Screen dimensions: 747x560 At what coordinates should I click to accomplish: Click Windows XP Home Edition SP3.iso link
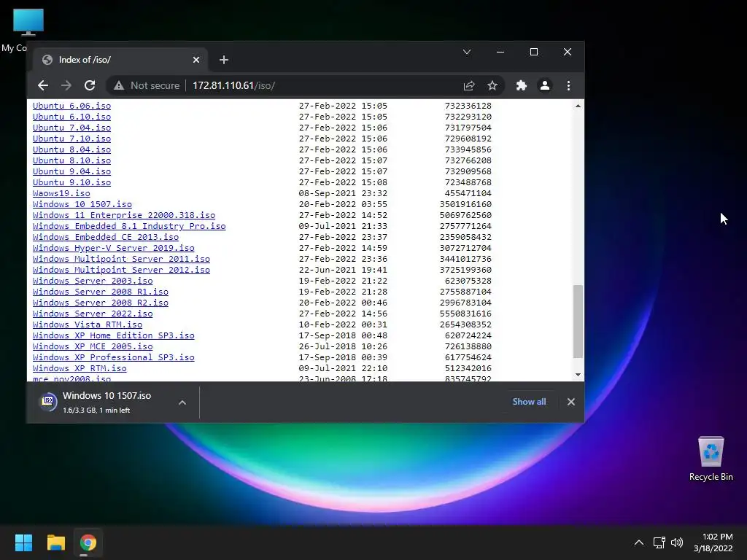[113, 335]
